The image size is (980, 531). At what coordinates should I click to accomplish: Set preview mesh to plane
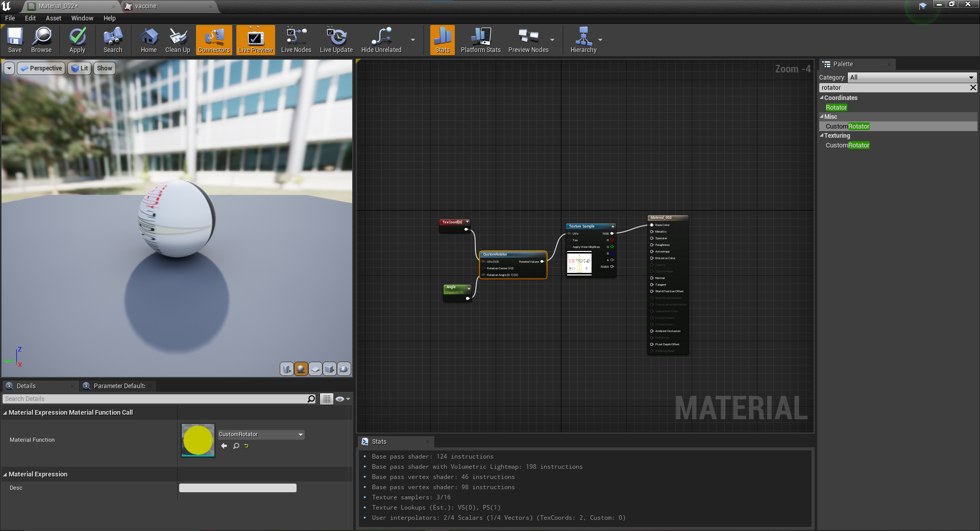315,369
